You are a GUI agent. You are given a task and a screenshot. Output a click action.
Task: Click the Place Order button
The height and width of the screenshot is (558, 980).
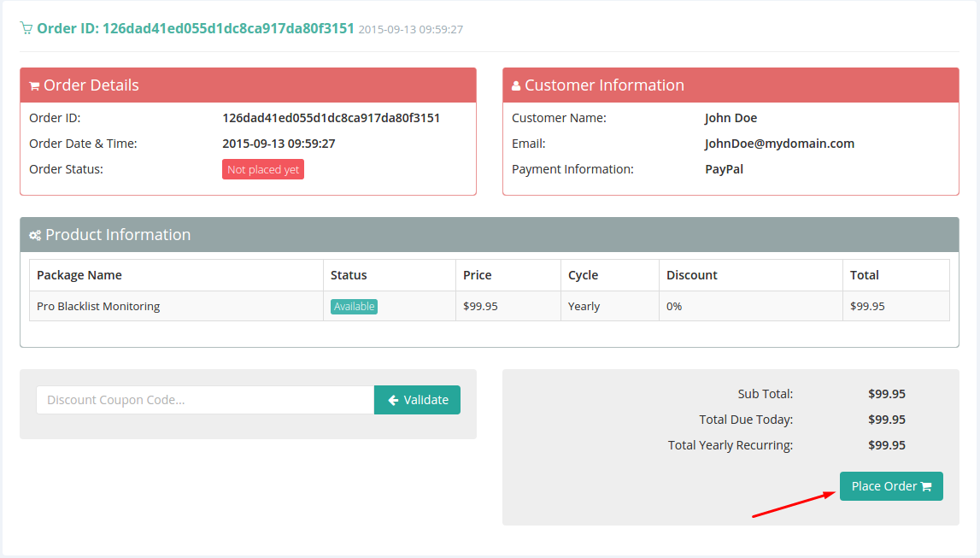(x=891, y=486)
